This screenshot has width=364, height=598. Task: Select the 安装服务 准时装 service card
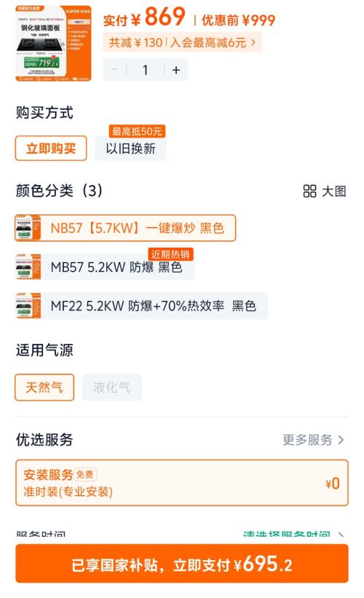tap(182, 483)
